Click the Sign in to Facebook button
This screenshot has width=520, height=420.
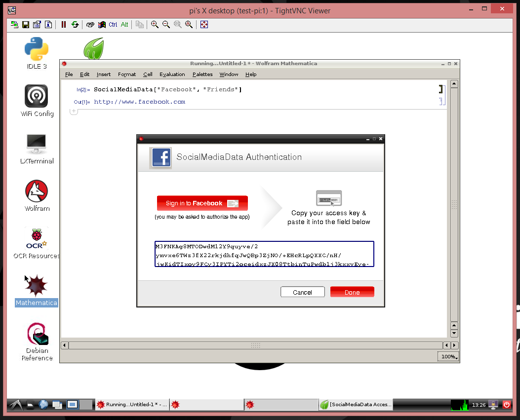202,203
